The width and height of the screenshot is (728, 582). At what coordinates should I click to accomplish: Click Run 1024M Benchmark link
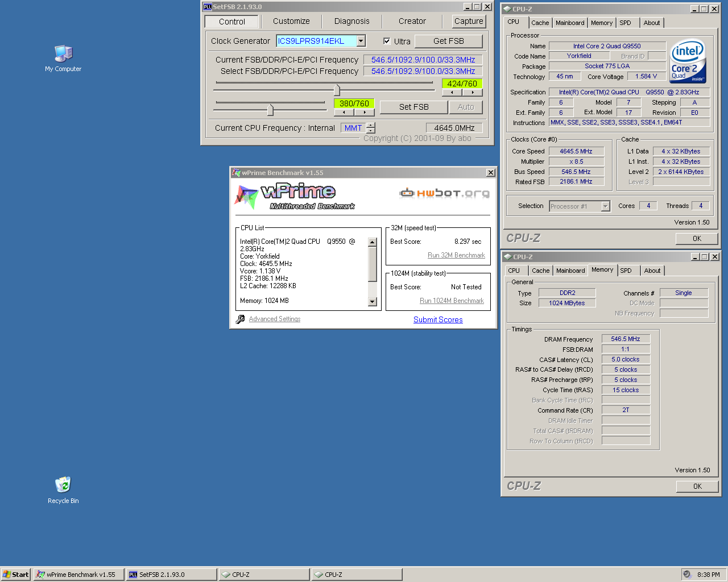point(452,301)
